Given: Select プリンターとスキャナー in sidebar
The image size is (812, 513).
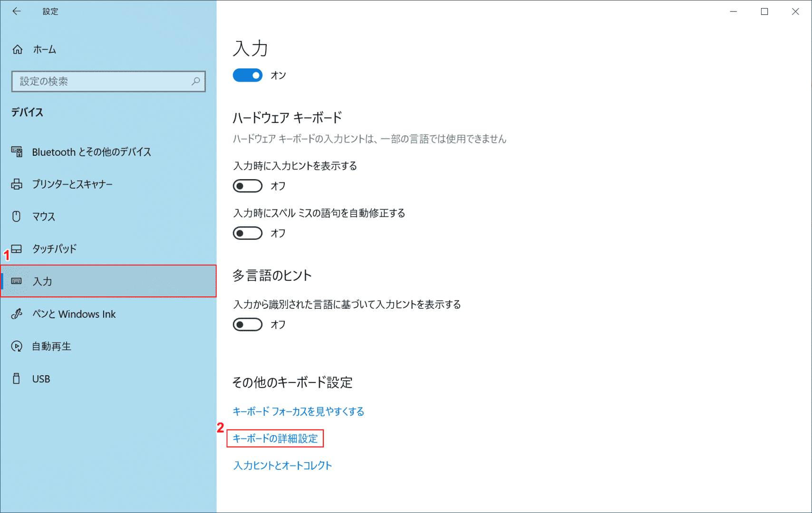Looking at the screenshot, I should tap(108, 184).
